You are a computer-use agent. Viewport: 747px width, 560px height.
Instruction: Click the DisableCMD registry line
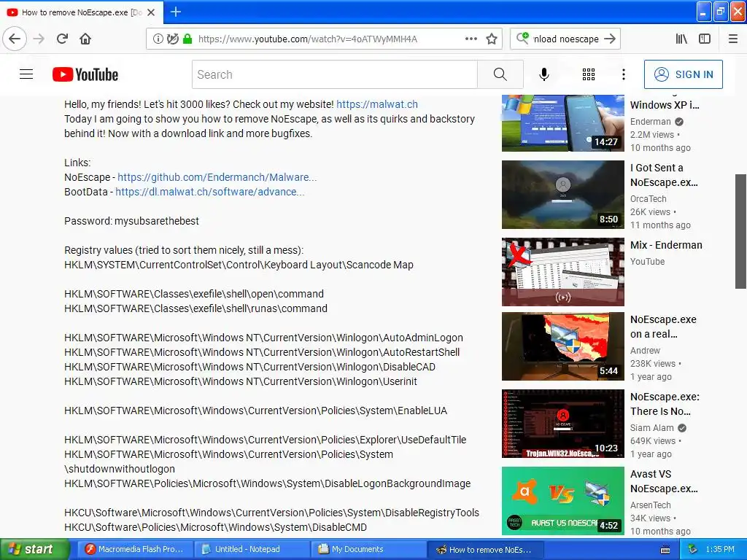click(x=215, y=527)
